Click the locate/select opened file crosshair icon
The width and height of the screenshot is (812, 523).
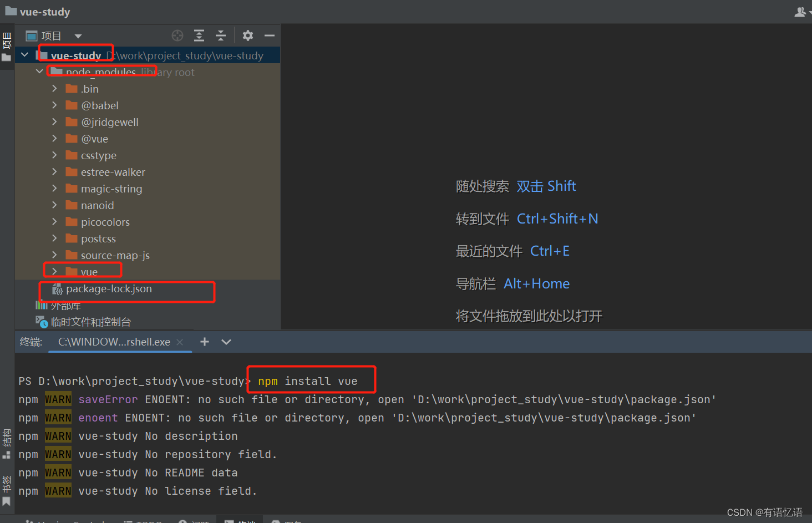pyautogui.click(x=177, y=36)
